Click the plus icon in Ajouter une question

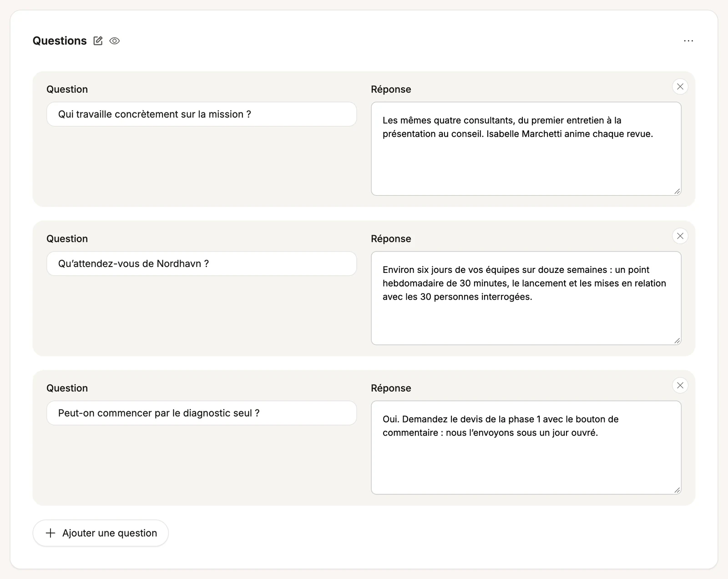[x=51, y=533]
